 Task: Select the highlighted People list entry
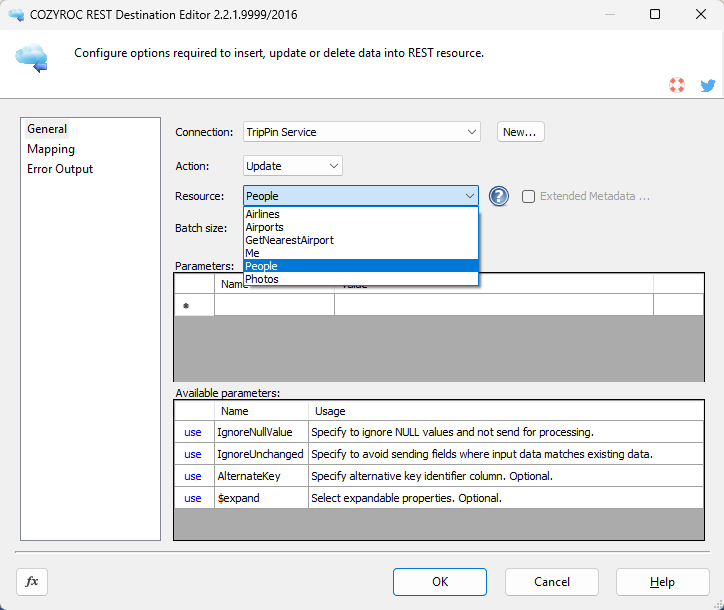(x=361, y=266)
